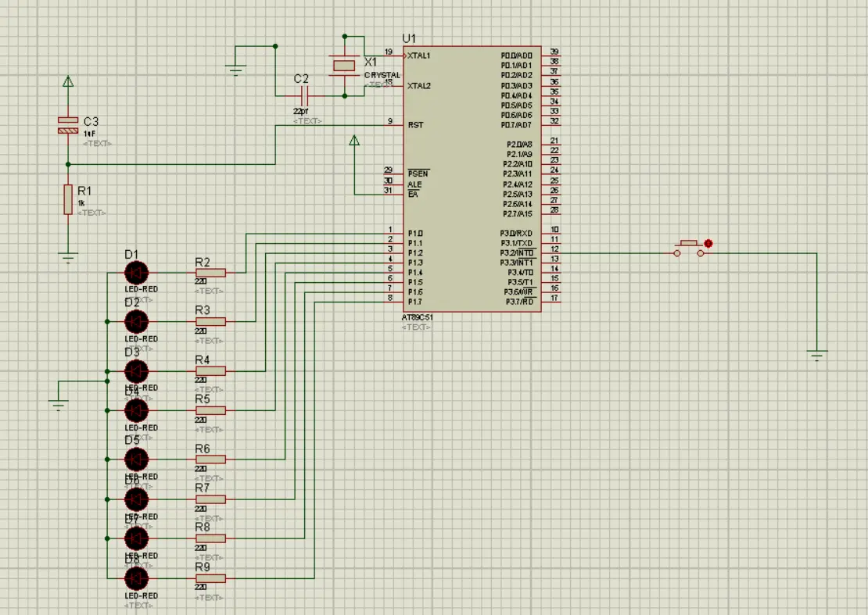Select the crystal X1 component
868x615 pixels.
tap(344, 66)
